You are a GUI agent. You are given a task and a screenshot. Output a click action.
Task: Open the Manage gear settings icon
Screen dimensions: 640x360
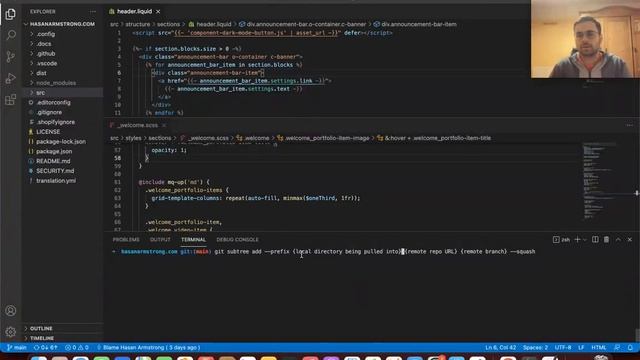click(x=11, y=332)
